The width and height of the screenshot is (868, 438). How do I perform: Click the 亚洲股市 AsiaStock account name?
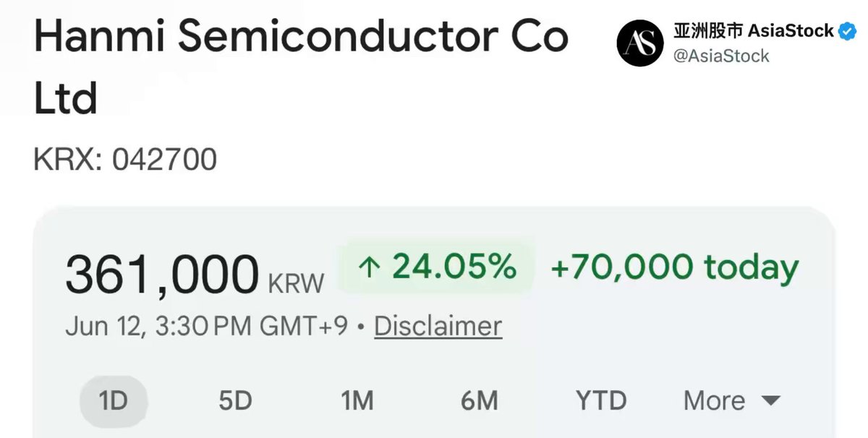tap(753, 31)
